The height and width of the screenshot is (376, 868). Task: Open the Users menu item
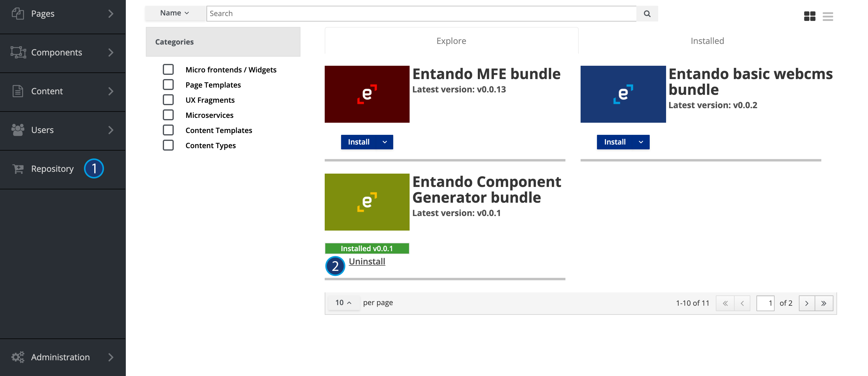tap(63, 130)
